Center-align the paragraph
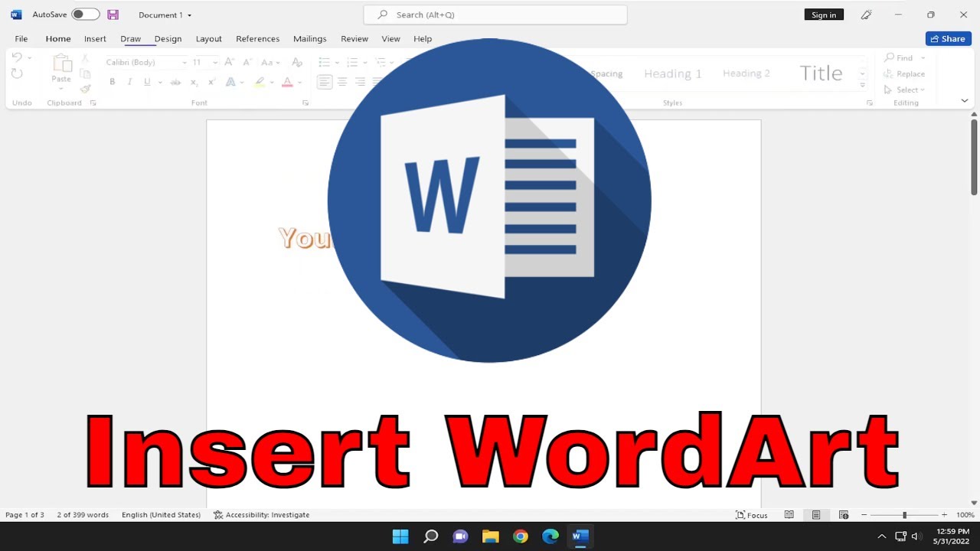This screenshot has width=980, height=551. pyautogui.click(x=342, y=82)
